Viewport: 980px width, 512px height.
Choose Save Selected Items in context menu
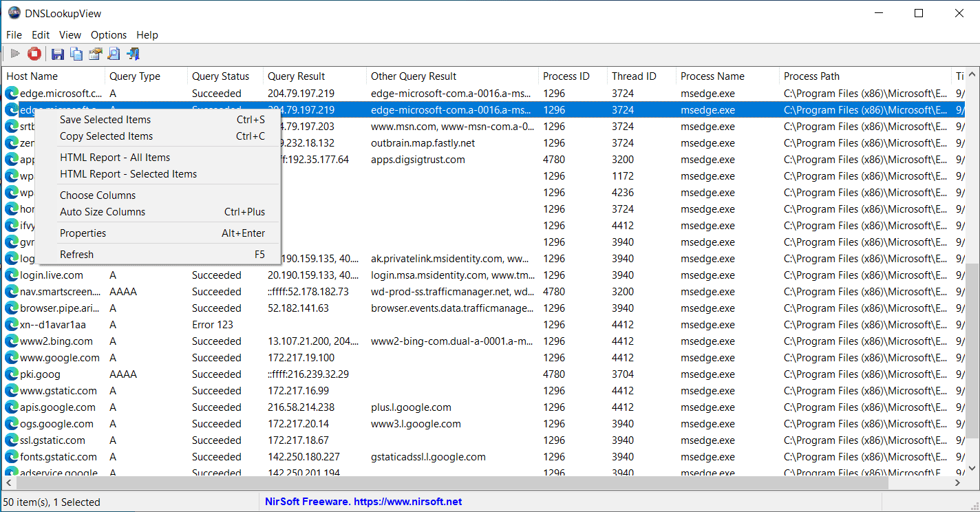click(x=158, y=120)
